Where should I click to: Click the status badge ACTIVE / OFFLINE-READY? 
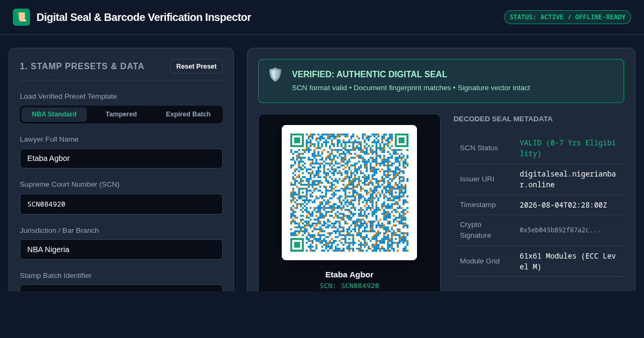click(x=567, y=17)
